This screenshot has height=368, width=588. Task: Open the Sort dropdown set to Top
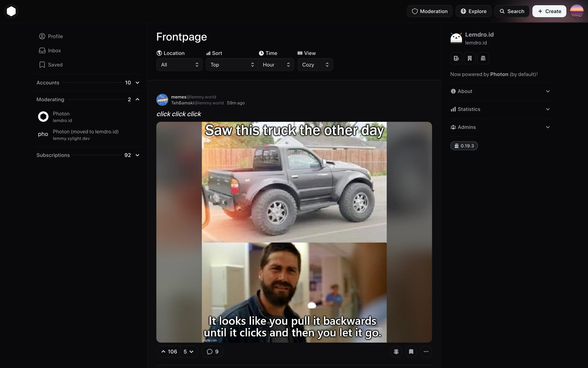232,64
